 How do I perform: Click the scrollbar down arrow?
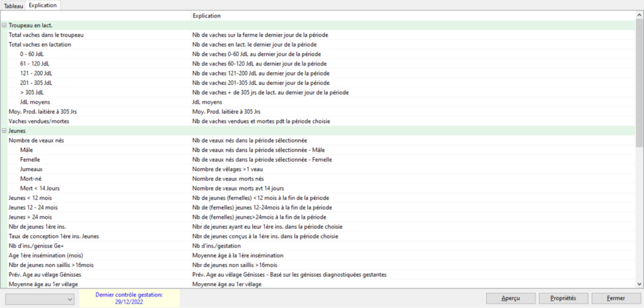click(x=639, y=283)
